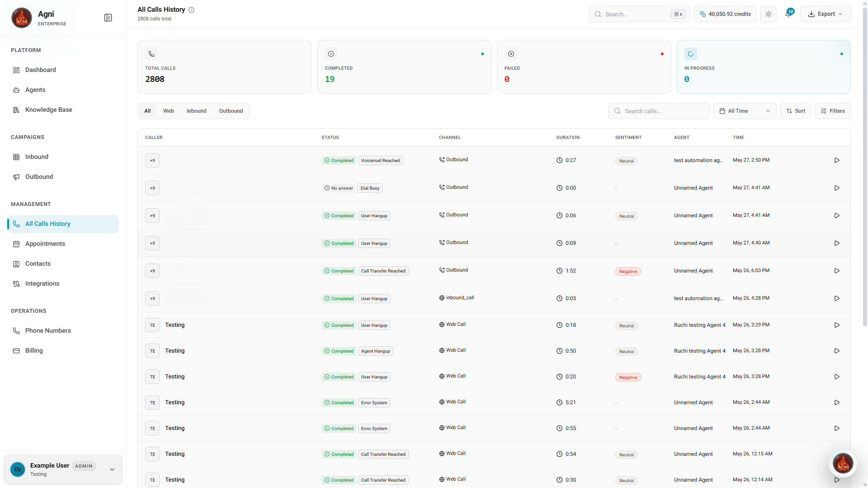Toggle the light/dark theme sun icon
This screenshot has height=488, width=868.
(x=768, y=14)
